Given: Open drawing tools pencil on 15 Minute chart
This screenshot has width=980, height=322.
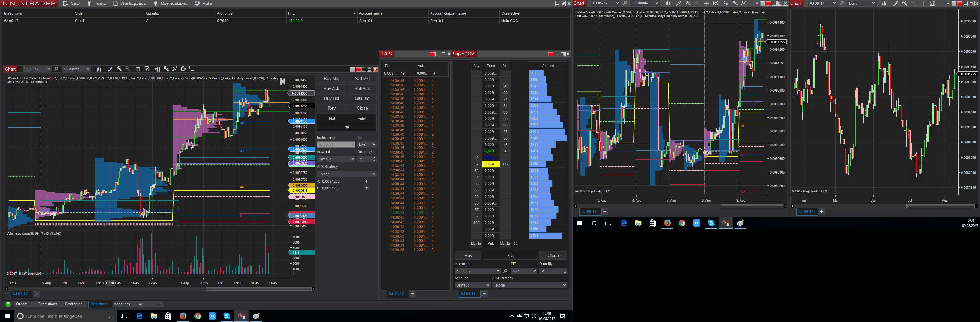Looking at the screenshot, I should pos(110,69).
